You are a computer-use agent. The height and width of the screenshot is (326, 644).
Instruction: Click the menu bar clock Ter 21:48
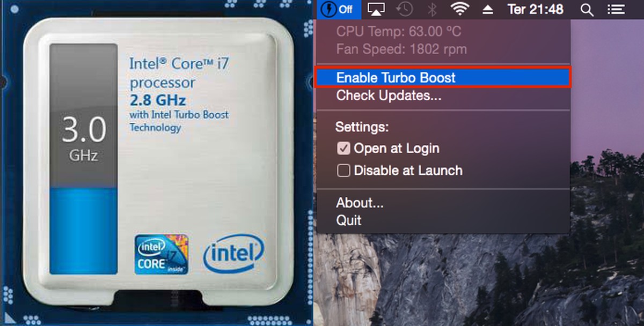point(536,9)
